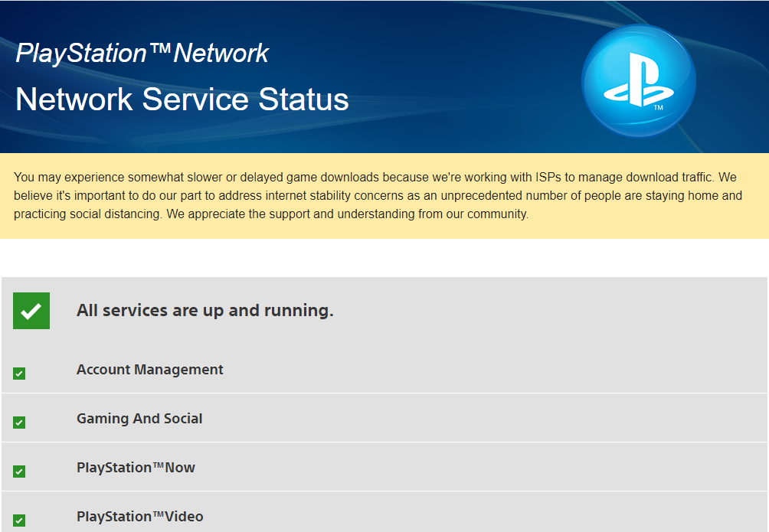Screen dimensions: 769x532
Task: Expand the Account Management service row
Action: (384, 369)
